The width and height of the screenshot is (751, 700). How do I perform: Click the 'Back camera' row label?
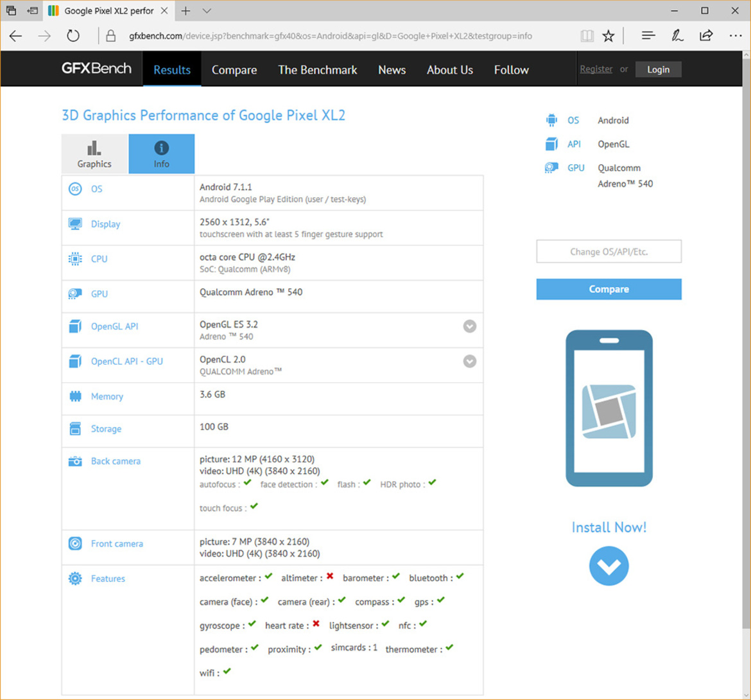click(116, 461)
